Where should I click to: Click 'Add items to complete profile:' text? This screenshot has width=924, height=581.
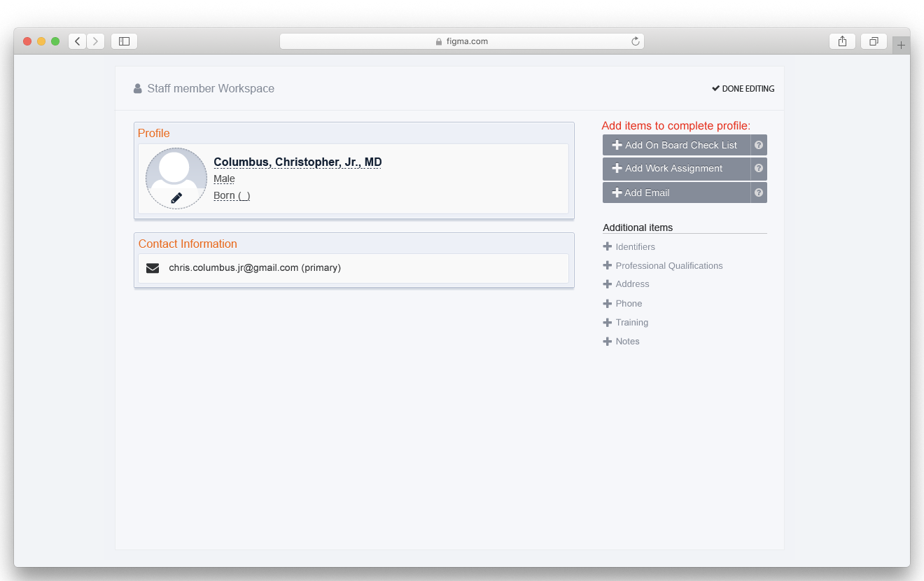pyautogui.click(x=676, y=126)
